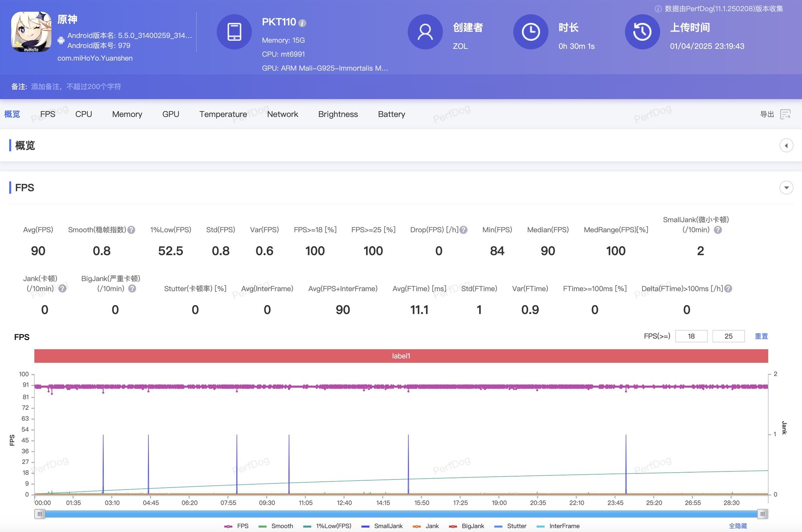This screenshot has height=532, width=802.
Task: Click the right timeline range slider handle
Action: coord(762,514)
